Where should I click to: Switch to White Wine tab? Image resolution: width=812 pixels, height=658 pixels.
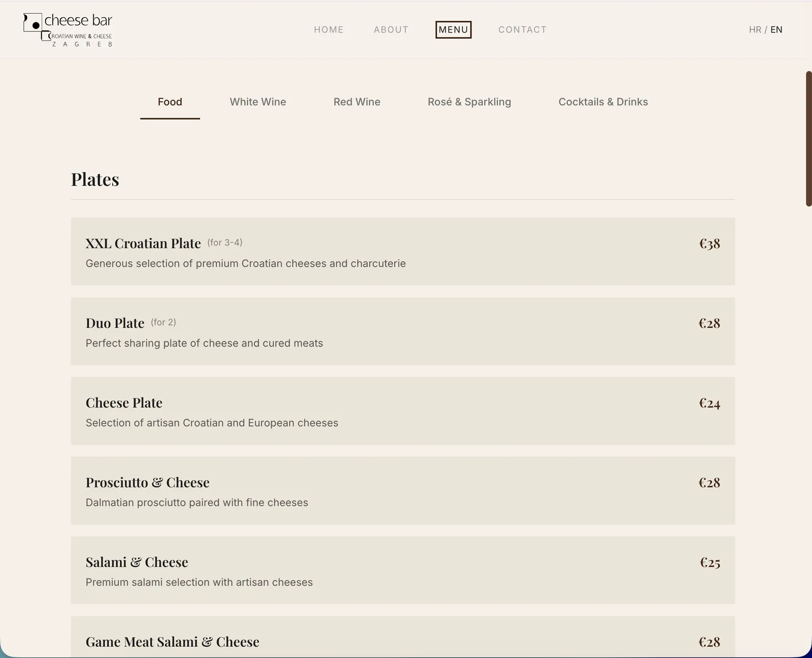[258, 102]
